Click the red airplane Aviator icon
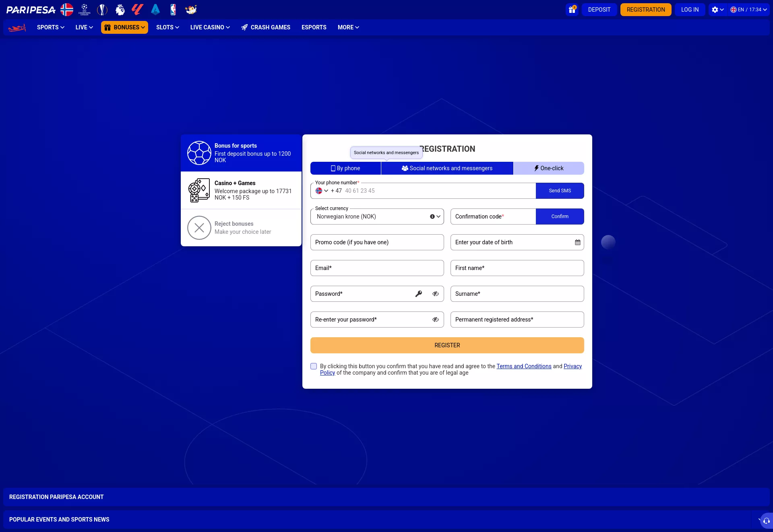 click(17, 27)
